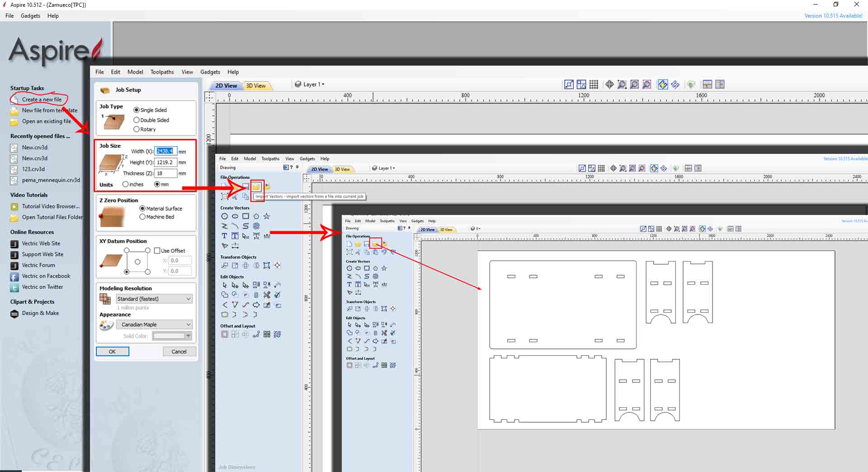The height and width of the screenshot is (472, 868).
Task: Open Toolpaths menu in Job Setup window
Action: [x=162, y=72]
